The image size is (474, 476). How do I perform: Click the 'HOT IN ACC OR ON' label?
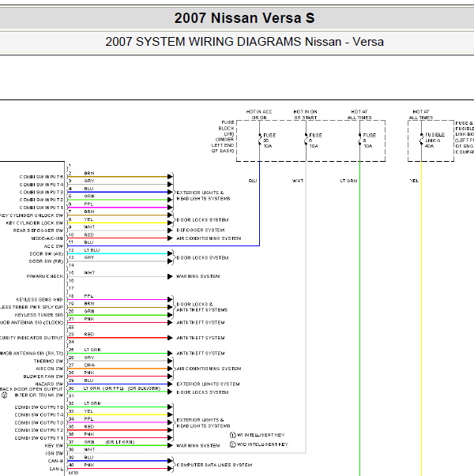[259, 114]
